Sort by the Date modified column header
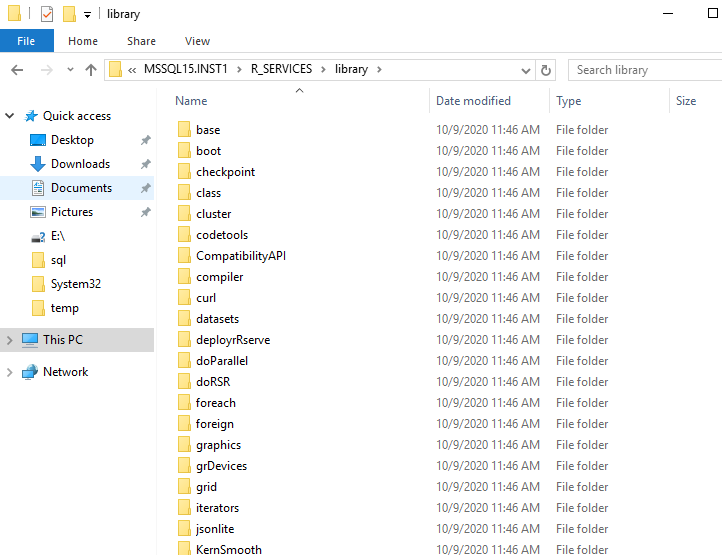The width and height of the screenshot is (722, 555). pyautogui.click(x=473, y=100)
